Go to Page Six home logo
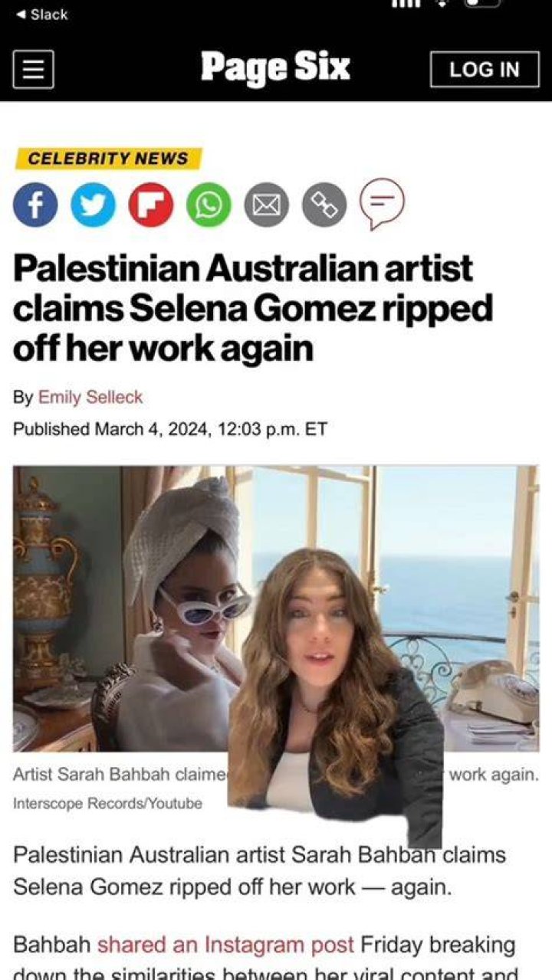The image size is (552, 980). click(275, 68)
